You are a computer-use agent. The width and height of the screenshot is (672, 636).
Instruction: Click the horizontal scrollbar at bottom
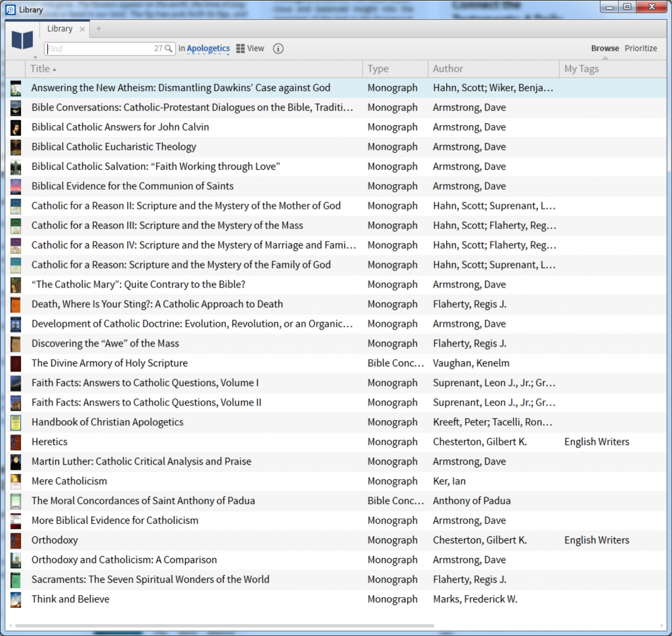(x=223, y=625)
